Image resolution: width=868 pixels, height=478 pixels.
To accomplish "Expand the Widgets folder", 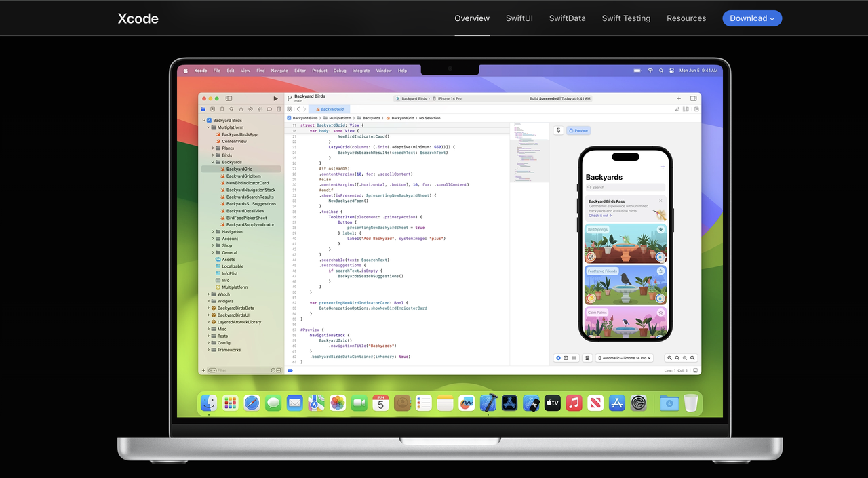I will (208, 301).
